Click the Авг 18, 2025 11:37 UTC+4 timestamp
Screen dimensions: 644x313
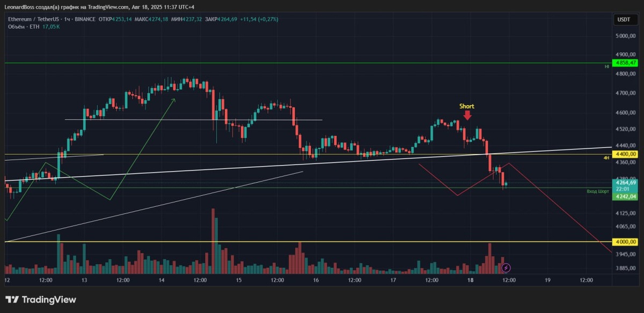click(164, 7)
